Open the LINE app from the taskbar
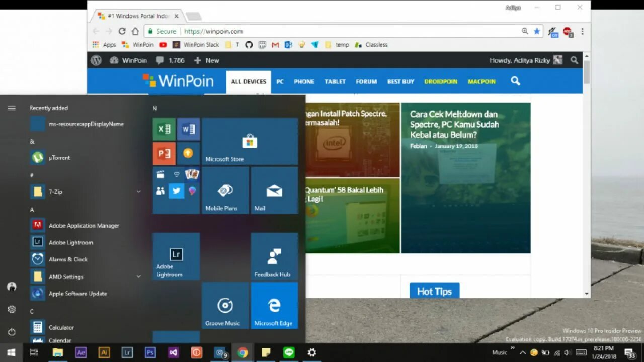Image resolution: width=644 pixels, height=362 pixels. coord(289,352)
